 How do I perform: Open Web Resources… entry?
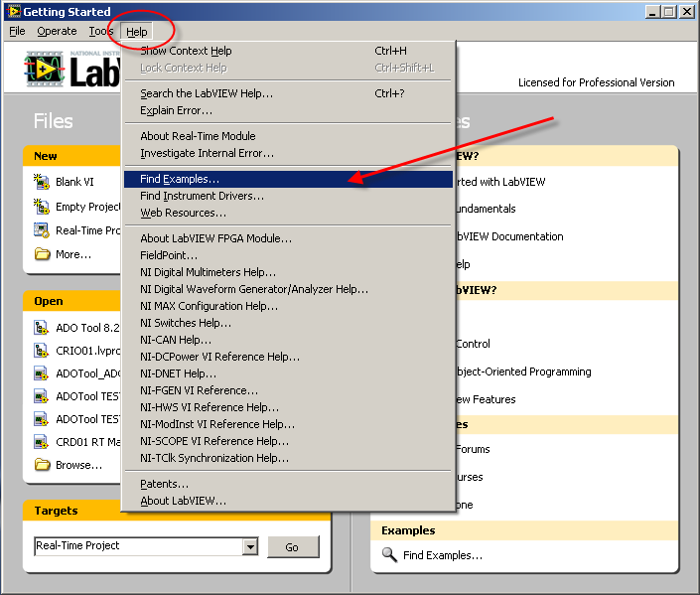tap(288, 213)
